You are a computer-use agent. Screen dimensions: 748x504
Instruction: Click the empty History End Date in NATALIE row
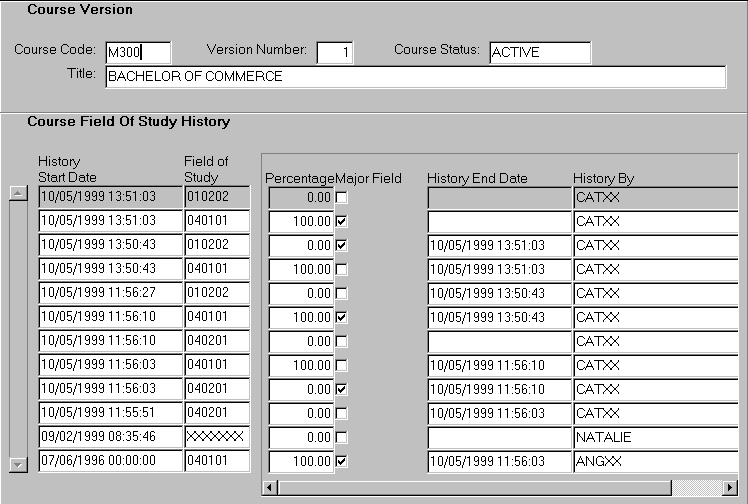497,437
